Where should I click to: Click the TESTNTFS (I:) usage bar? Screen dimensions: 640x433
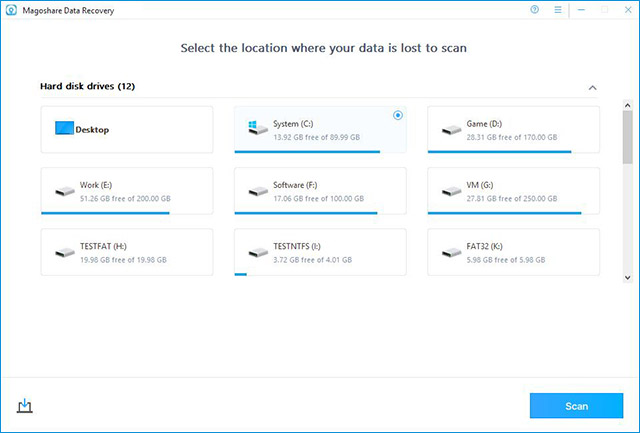(x=241, y=274)
